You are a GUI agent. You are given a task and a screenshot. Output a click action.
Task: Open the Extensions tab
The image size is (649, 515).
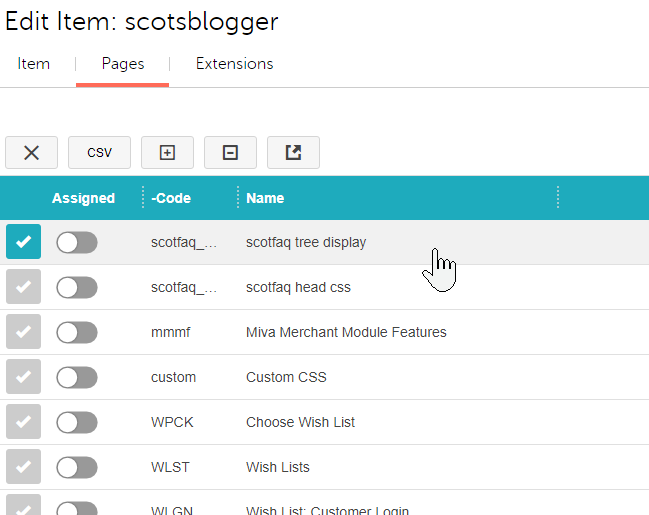234,64
